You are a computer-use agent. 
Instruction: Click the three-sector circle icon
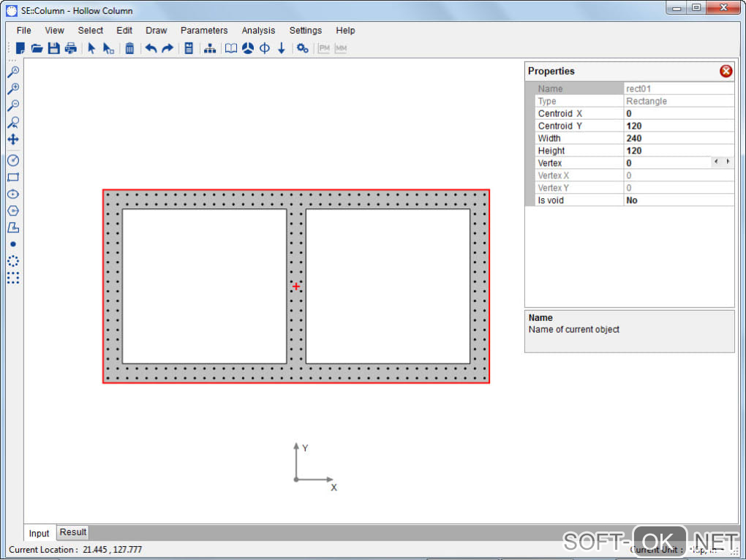(x=248, y=48)
